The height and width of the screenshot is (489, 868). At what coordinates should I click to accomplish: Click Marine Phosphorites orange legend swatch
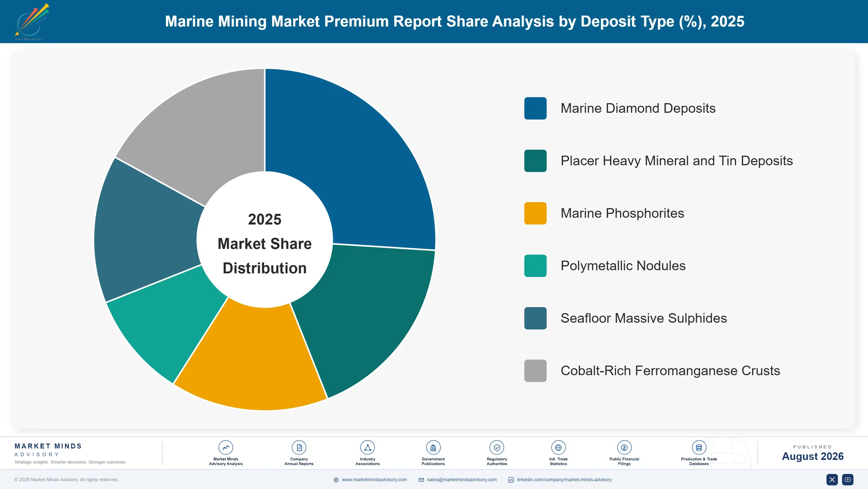point(535,213)
